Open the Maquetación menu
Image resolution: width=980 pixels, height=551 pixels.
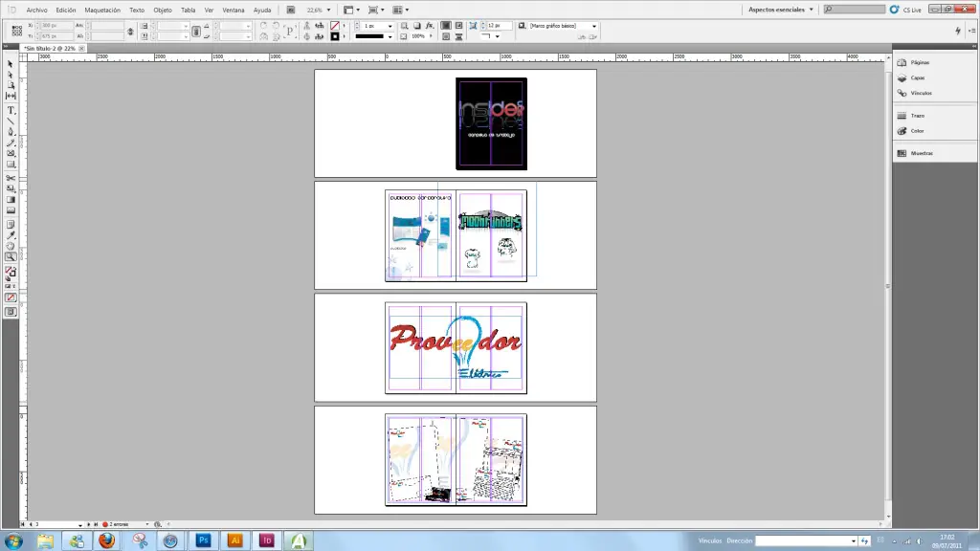coord(102,10)
